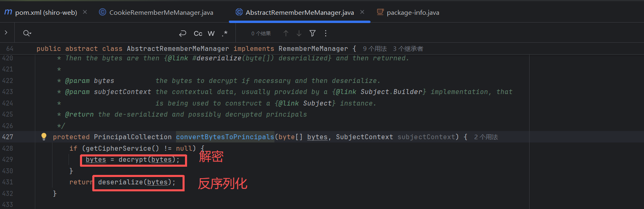
Task: Click the yellow lightbulb intention icon
Action: tap(44, 137)
